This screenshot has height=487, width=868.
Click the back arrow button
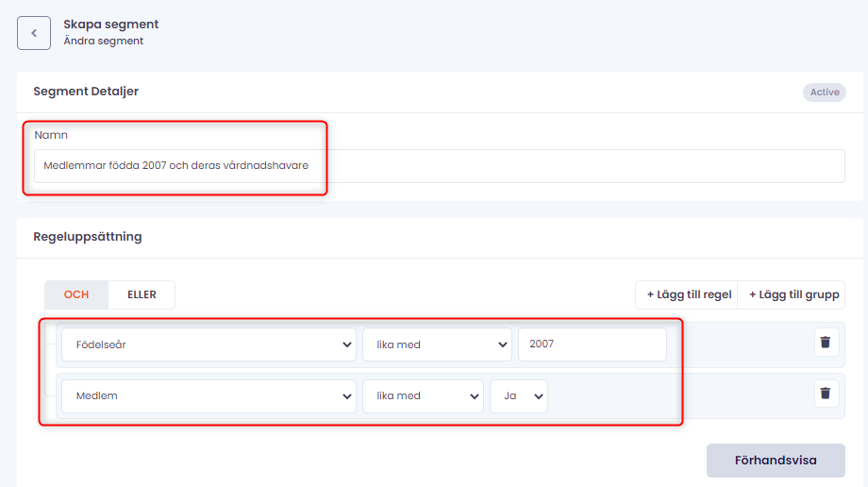pos(34,33)
